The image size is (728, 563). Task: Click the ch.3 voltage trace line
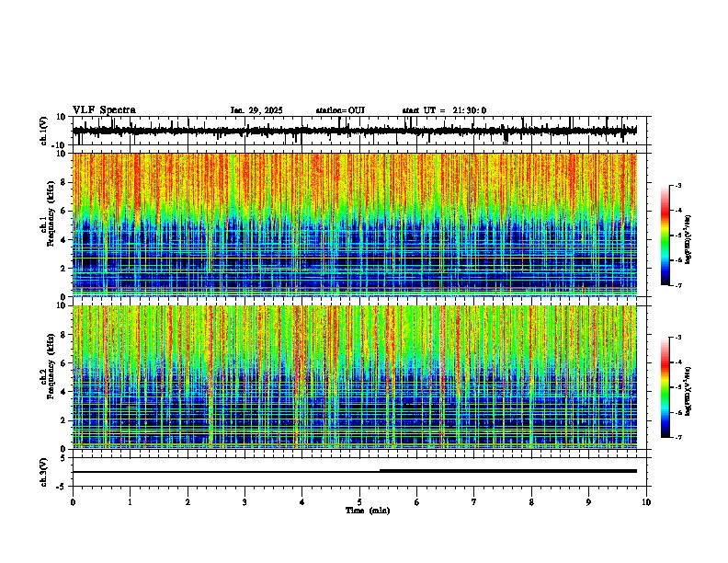coord(355,471)
